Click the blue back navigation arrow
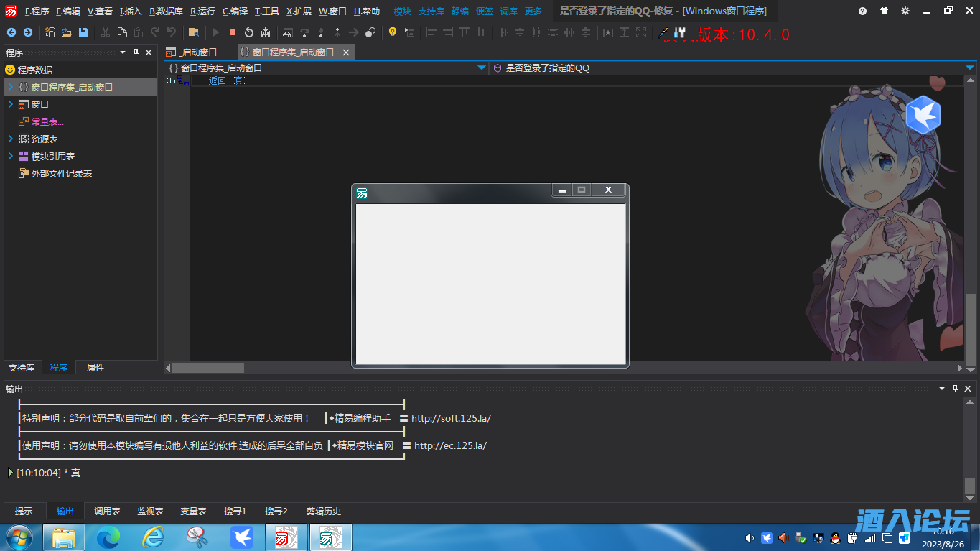This screenshot has height=551, width=980. [x=11, y=32]
